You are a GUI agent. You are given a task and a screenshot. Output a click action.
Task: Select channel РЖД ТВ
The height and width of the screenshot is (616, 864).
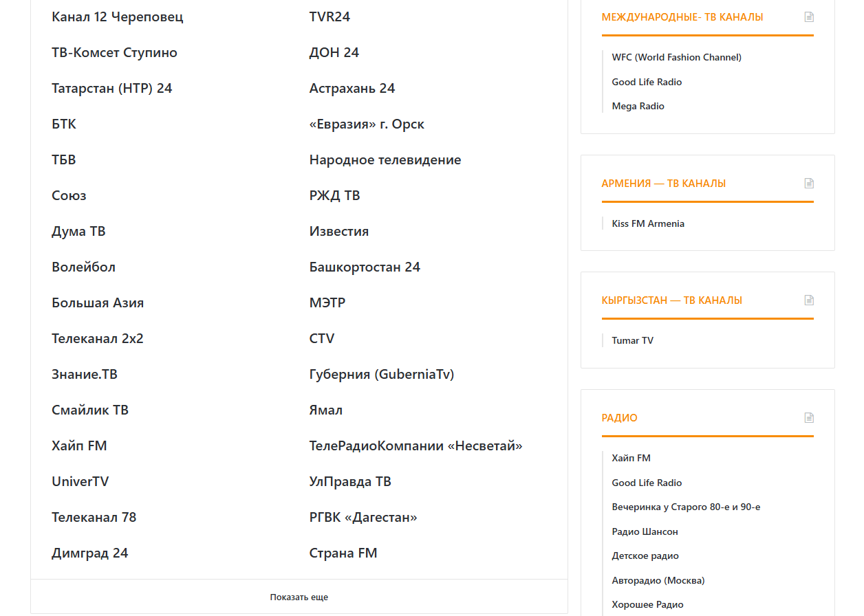[x=335, y=195]
